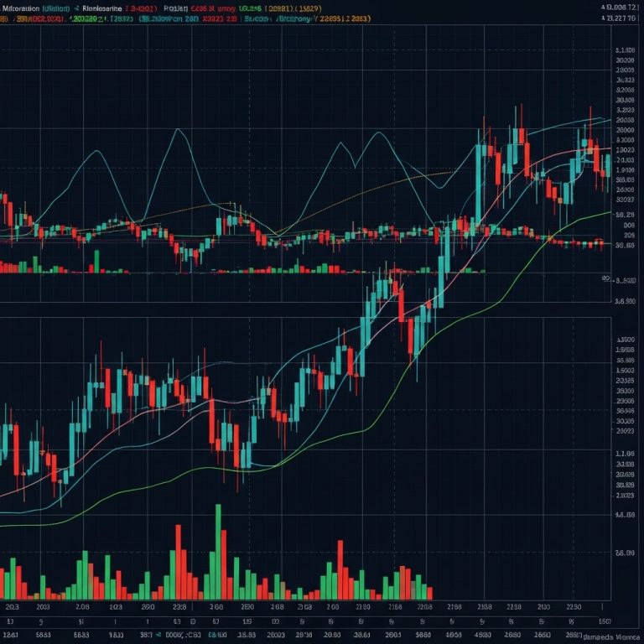Screen dimensions: 644x644
Task: Click the 36.66 price marker on right axis
Action: [x=624, y=246]
